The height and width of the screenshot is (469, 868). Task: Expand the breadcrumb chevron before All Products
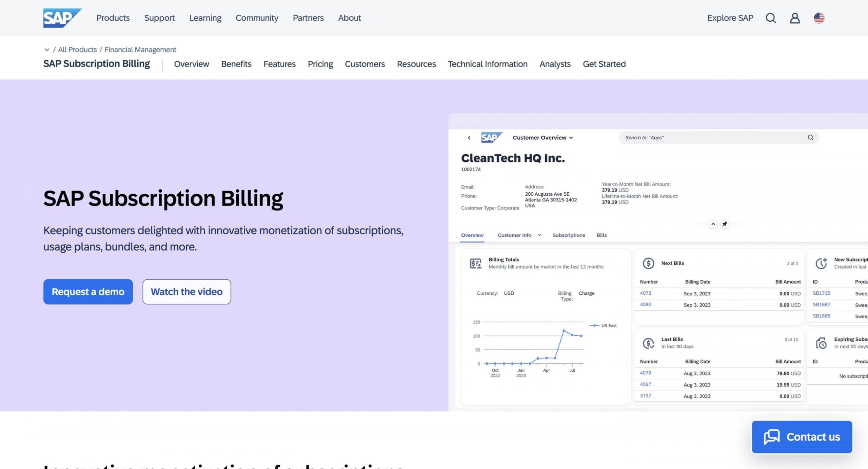pyautogui.click(x=47, y=50)
